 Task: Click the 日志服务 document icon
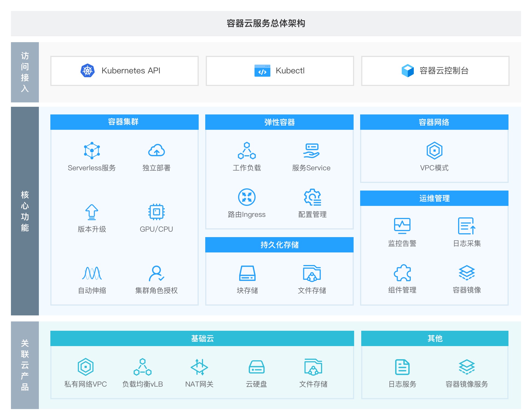click(x=402, y=367)
